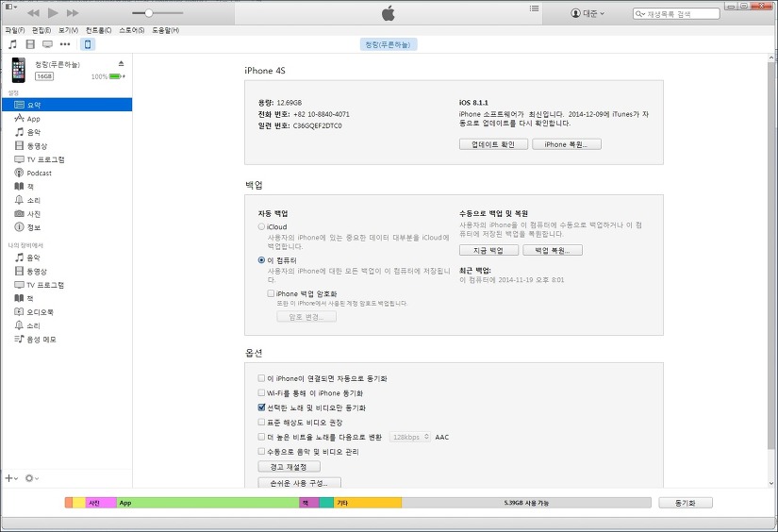Open 음악 under the settings section
The height and width of the screenshot is (532, 778).
(67, 132)
